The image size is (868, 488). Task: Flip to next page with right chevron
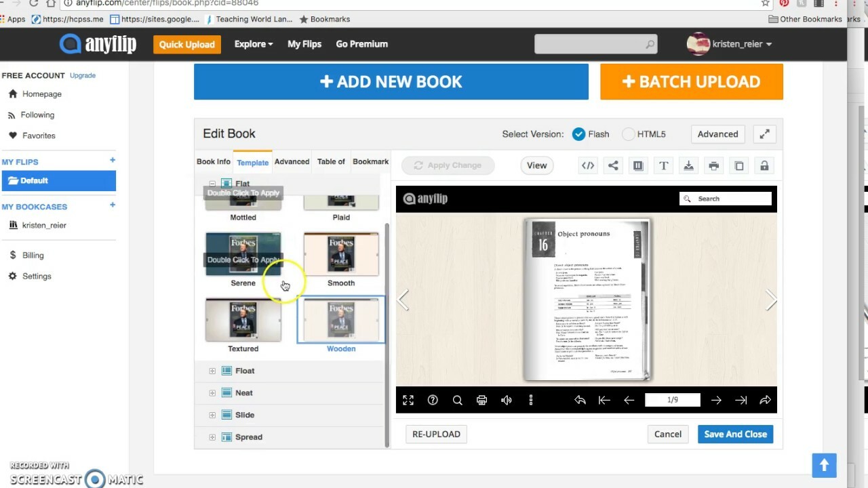click(x=770, y=300)
